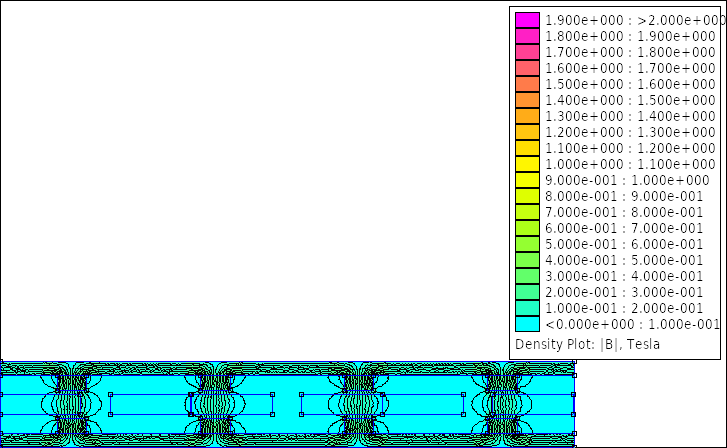The height and width of the screenshot is (448, 727).
Task: Select the swatch beside 2.000e-001 : 3.000e-001
Action: pos(527,292)
